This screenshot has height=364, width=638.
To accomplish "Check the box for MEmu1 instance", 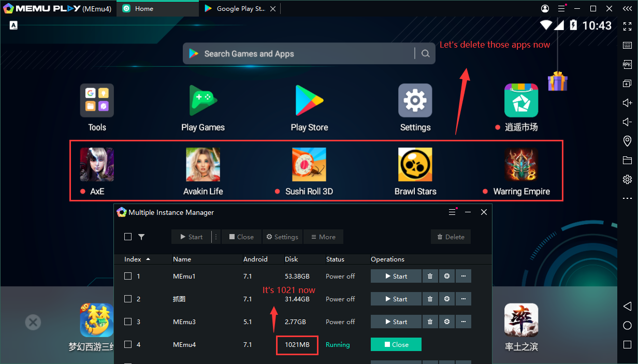I will tap(128, 276).
